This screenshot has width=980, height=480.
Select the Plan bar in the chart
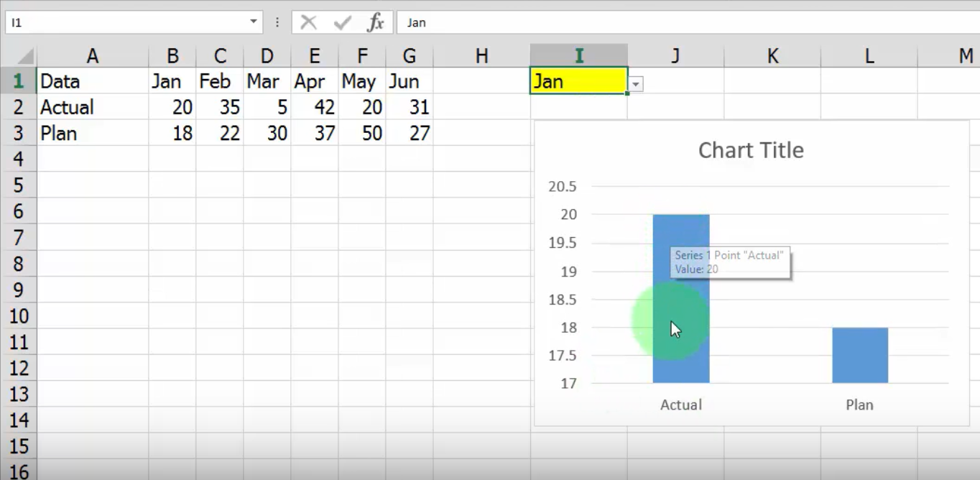click(859, 356)
